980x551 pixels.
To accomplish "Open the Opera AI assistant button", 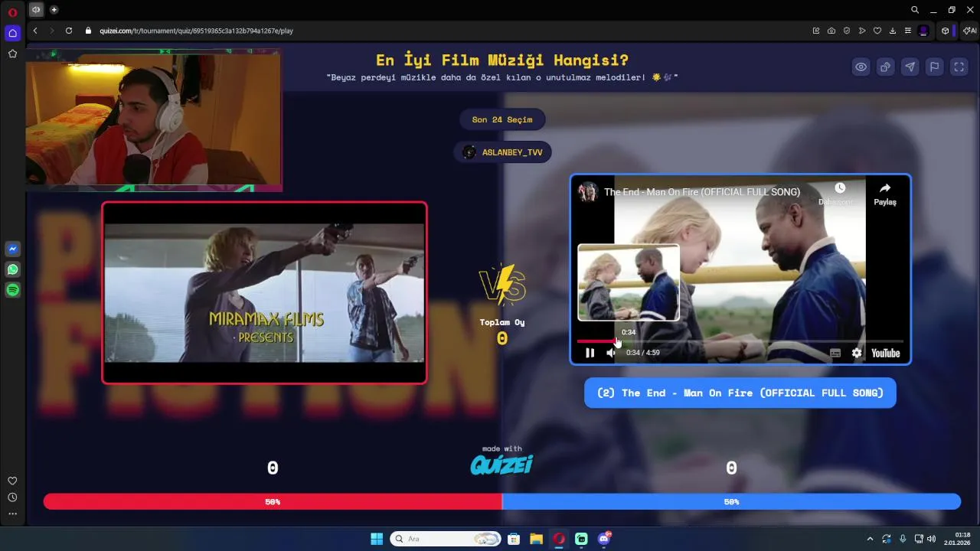I will point(970,31).
